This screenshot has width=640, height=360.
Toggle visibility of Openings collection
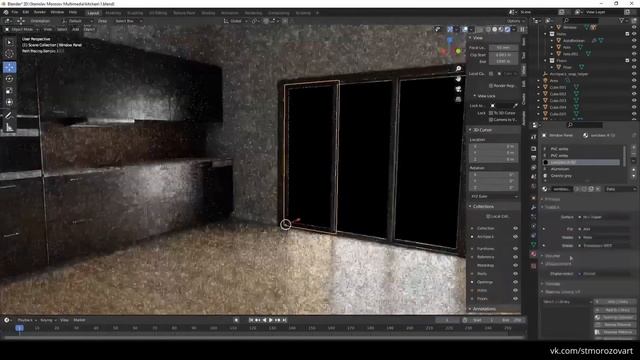pos(516,282)
